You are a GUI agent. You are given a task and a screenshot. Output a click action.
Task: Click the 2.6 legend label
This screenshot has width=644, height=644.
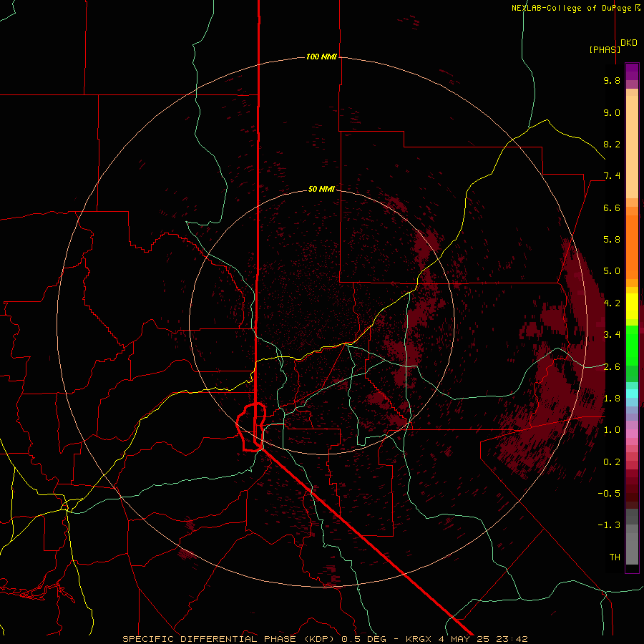pyautogui.click(x=612, y=367)
